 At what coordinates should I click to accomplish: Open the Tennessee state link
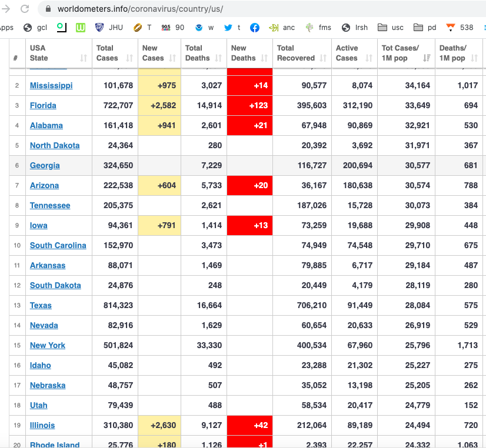[50, 205]
